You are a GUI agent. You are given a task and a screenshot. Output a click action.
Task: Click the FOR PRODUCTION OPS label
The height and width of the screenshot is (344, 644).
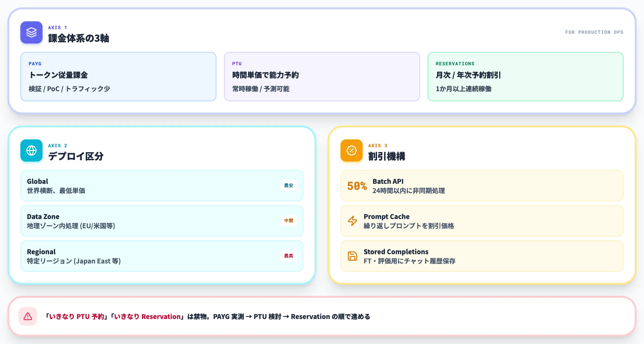[594, 32]
